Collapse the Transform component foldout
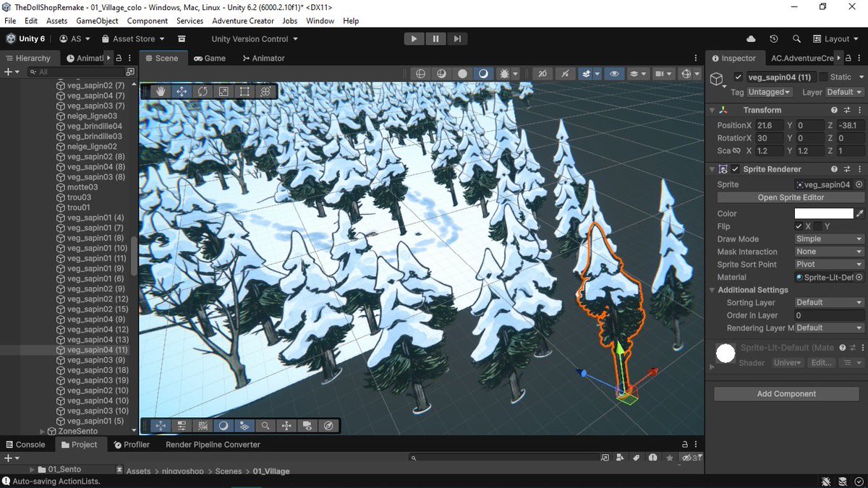Screen dimensions: 868x488 pyautogui.click(x=712, y=110)
